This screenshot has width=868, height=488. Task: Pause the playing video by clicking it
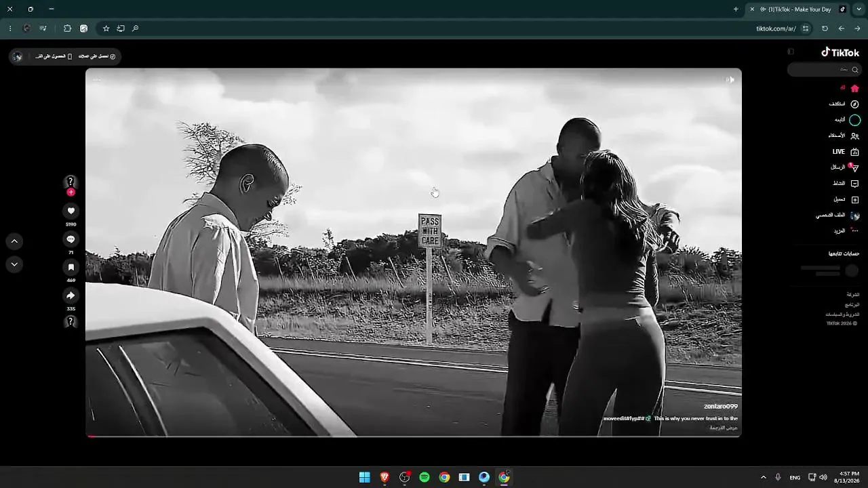pos(414,252)
